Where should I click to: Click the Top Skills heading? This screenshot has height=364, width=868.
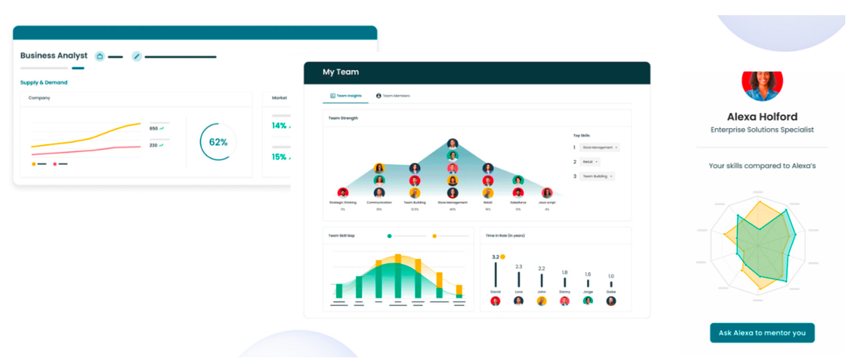pyautogui.click(x=581, y=135)
